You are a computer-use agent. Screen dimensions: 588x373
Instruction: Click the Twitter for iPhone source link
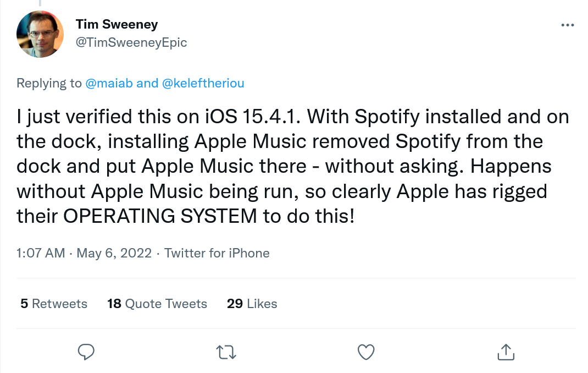(217, 253)
